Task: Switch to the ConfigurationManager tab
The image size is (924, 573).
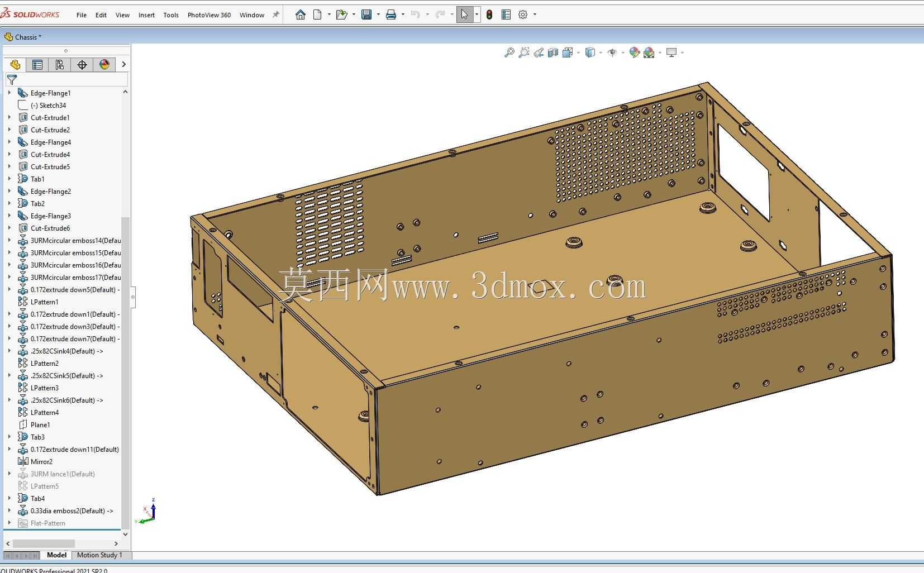Action: tap(60, 65)
